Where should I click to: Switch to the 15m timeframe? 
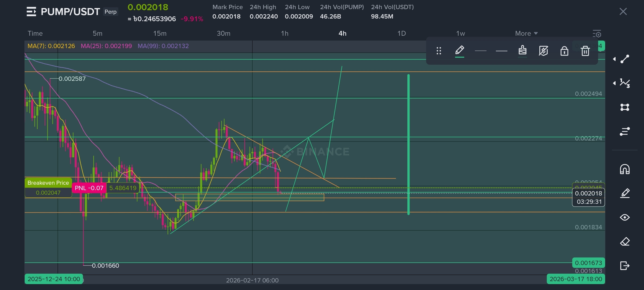tap(160, 34)
